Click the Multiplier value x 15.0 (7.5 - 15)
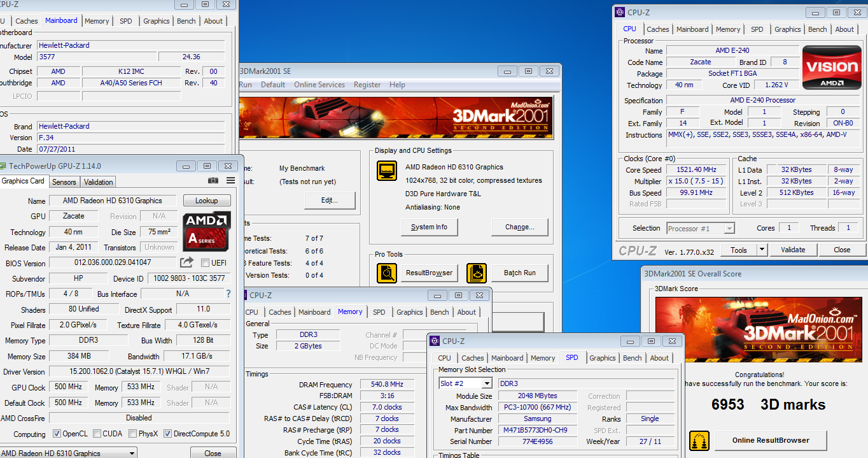 pos(696,181)
